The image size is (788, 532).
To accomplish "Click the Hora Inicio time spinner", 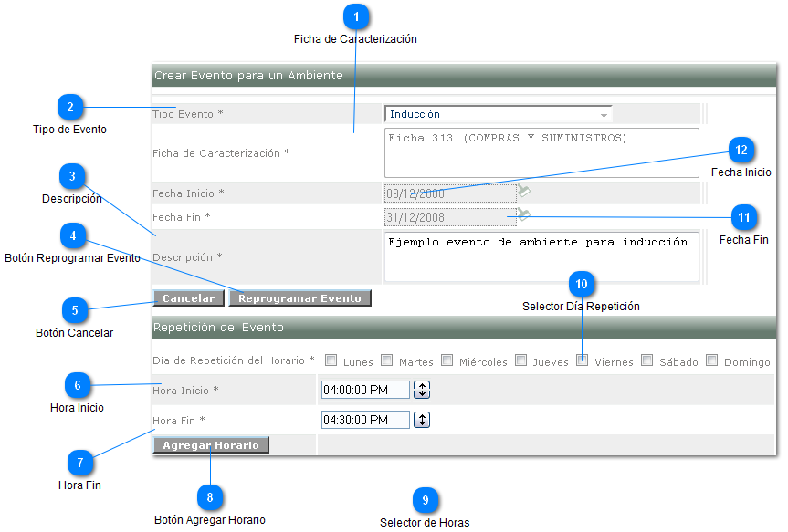I will [x=422, y=390].
